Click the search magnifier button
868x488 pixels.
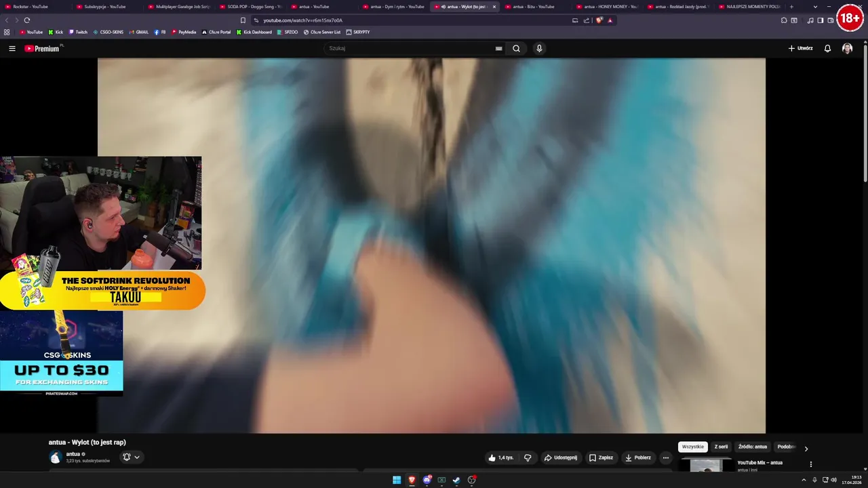tap(516, 48)
